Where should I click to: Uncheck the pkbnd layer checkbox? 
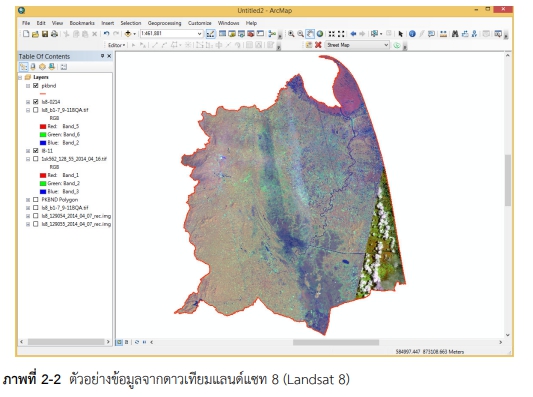36,86
